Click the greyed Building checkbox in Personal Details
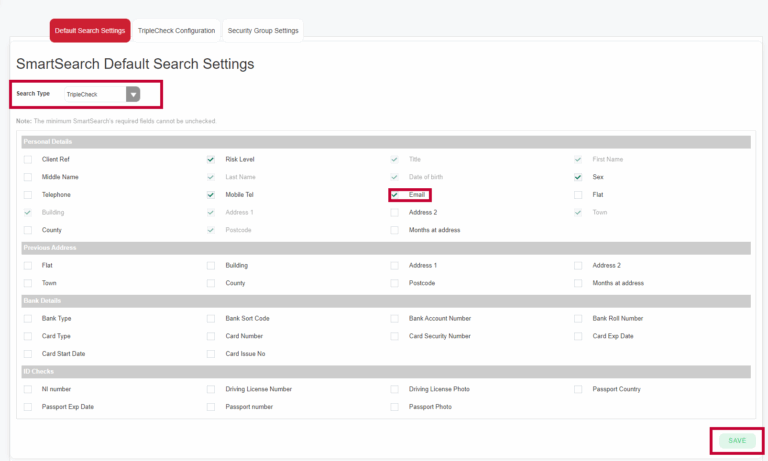The width and height of the screenshot is (768, 461). [28, 212]
